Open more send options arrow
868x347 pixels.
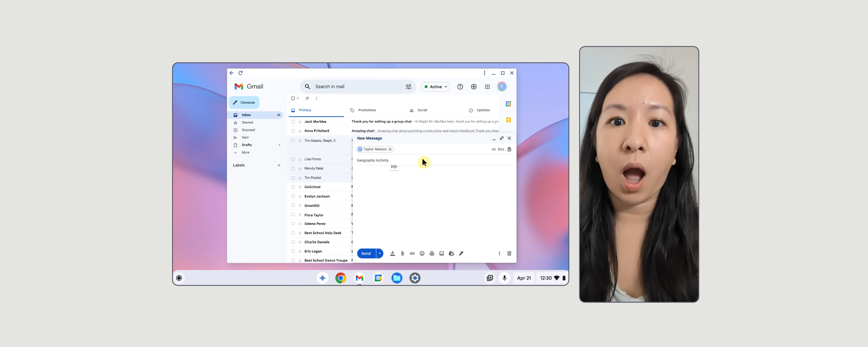click(x=380, y=254)
